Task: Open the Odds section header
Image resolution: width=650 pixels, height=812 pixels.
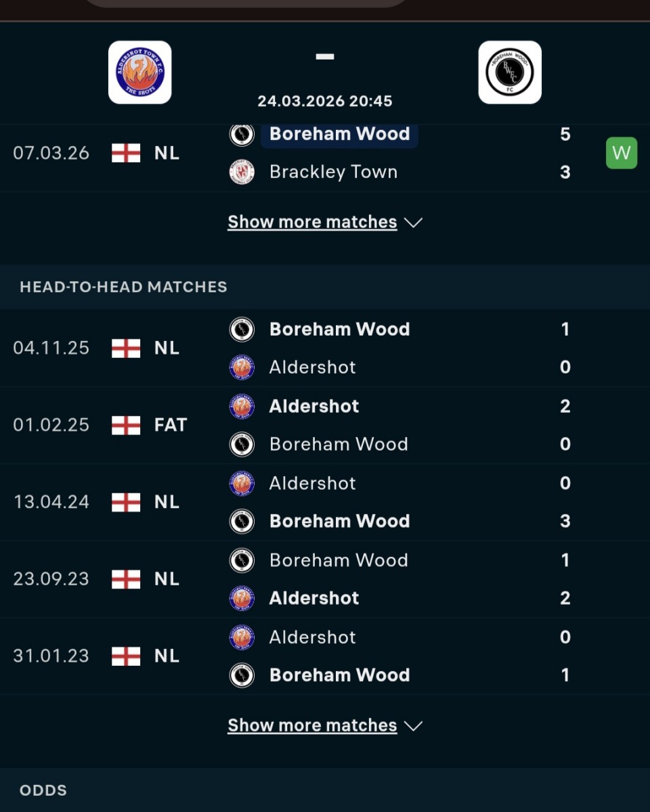Action: 43,790
